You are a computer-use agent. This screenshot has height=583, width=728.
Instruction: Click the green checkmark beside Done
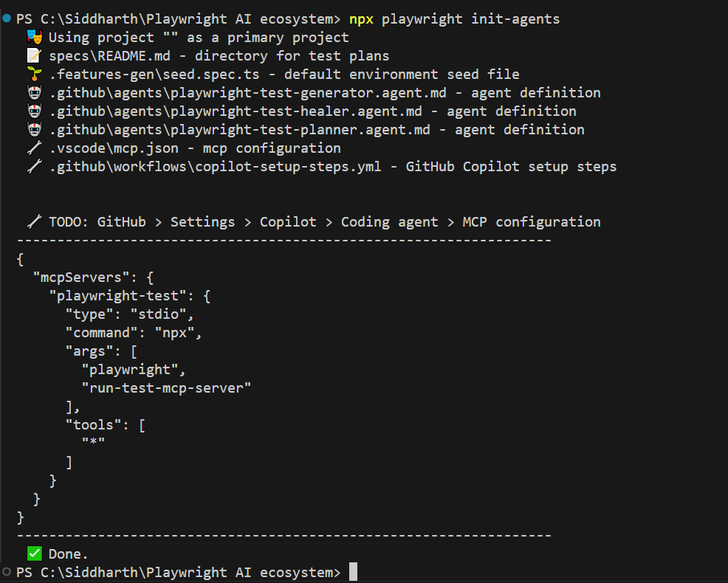pyautogui.click(x=34, y=553)
